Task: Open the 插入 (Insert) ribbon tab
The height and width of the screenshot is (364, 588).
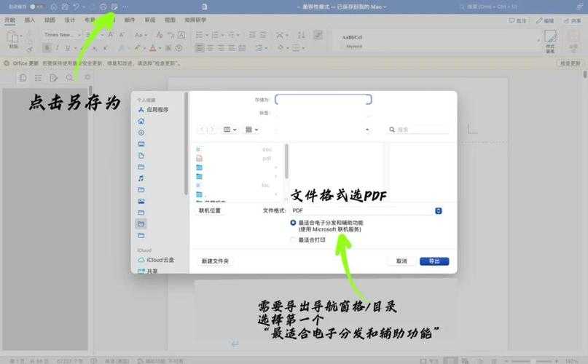Action: point(30,20)
